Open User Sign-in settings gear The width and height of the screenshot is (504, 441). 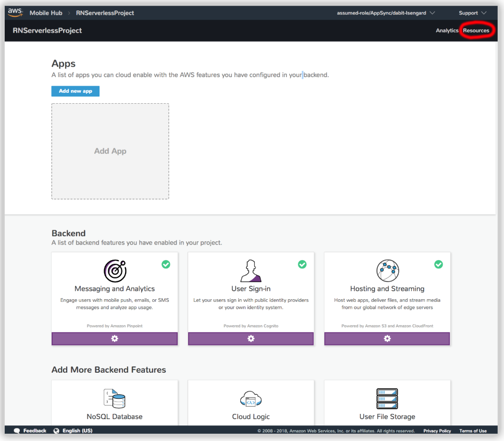point(251,338)
